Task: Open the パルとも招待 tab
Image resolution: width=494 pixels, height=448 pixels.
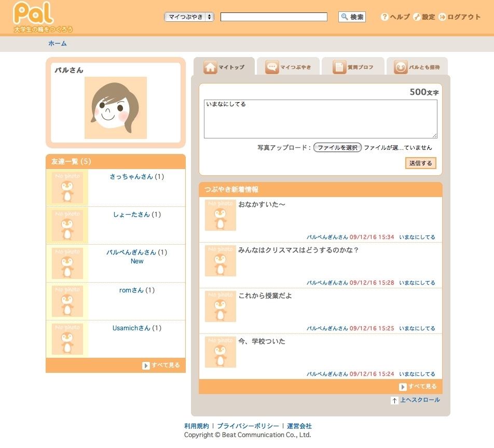Action: click(x=417, y=67)
